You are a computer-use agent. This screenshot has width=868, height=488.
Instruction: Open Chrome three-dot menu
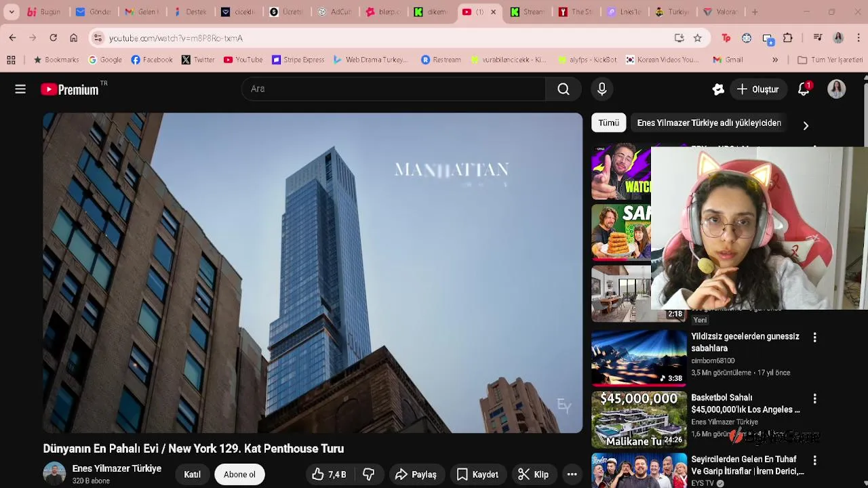coord(859,38)
